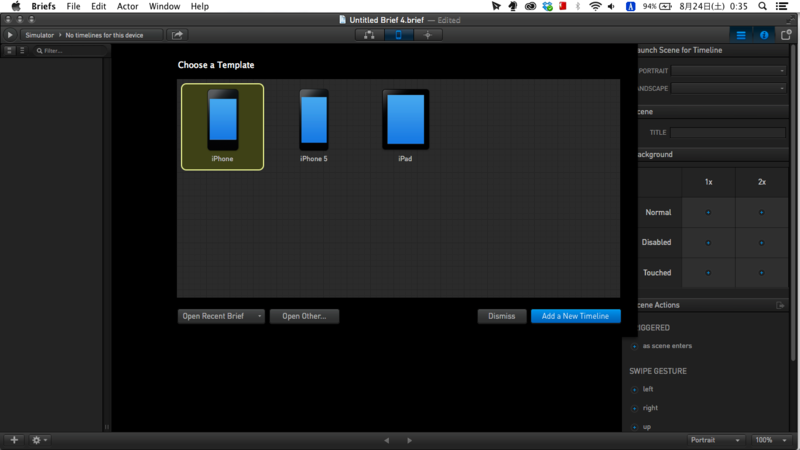Click the sidebar Filter search field
The width and height of the screenshot is (800, 450).
pos(70,51)
